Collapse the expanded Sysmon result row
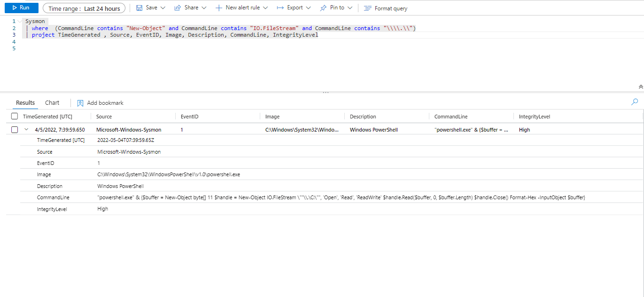The image size is (644, 297). click(27, 130)
